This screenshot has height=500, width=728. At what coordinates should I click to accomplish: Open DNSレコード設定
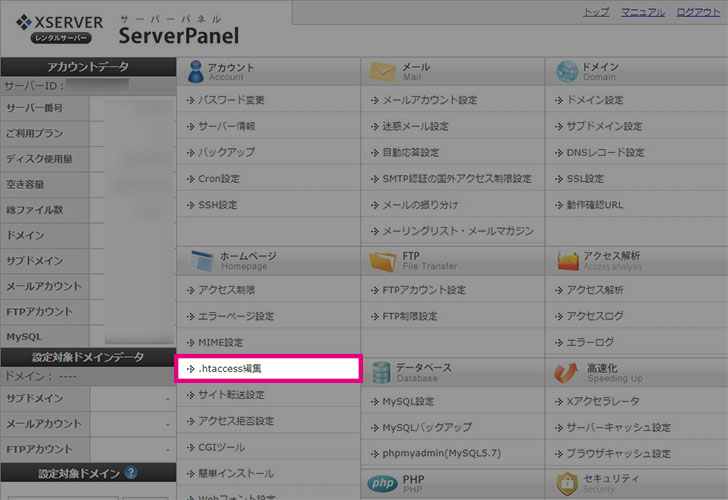(605, 152)
